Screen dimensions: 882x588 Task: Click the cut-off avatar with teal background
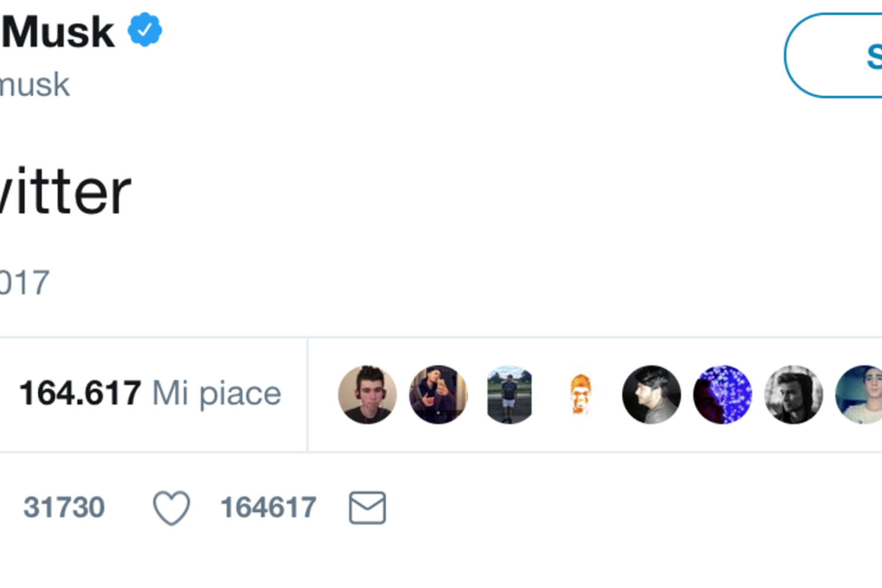(x=860, y=395)
